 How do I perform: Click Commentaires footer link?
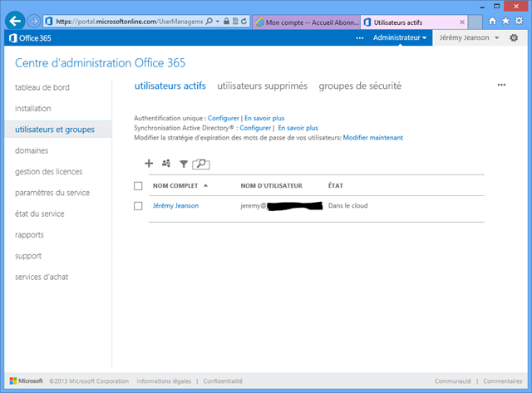(502, 381)
